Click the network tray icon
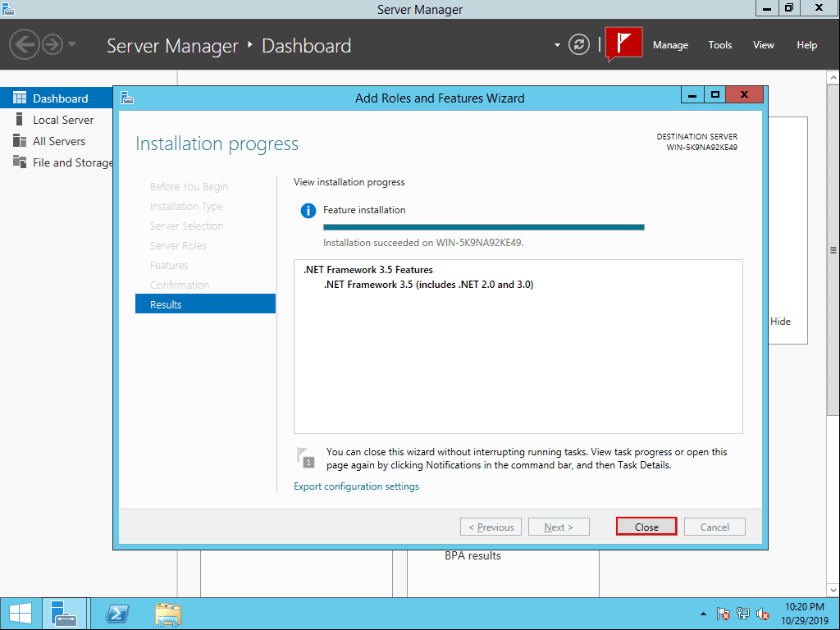 pos(743,614)
